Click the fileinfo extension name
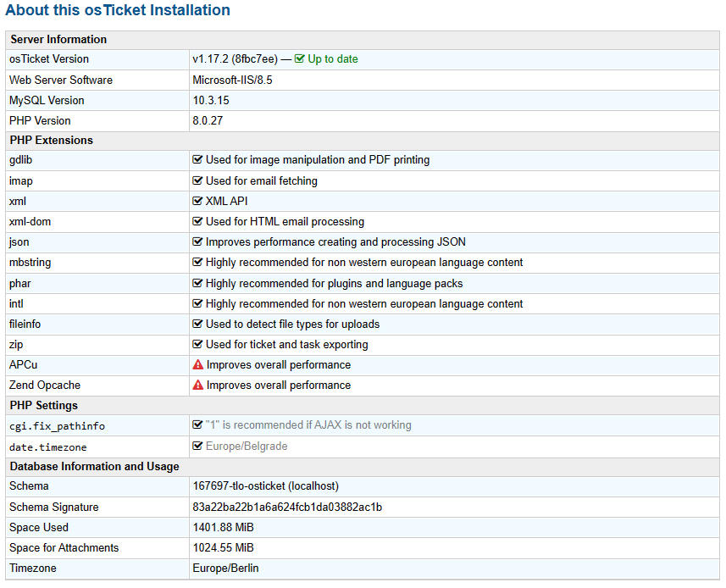 [x=25, y=325]
